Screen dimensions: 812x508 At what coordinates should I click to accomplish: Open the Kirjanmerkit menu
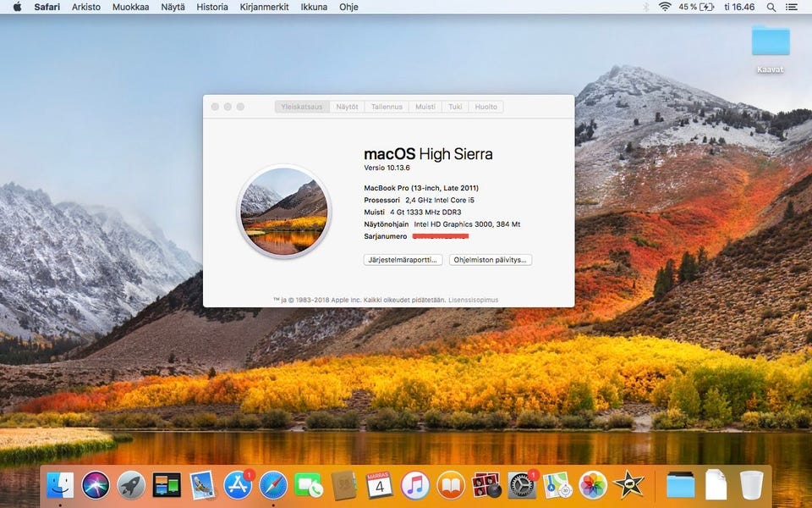pos(264,7)
